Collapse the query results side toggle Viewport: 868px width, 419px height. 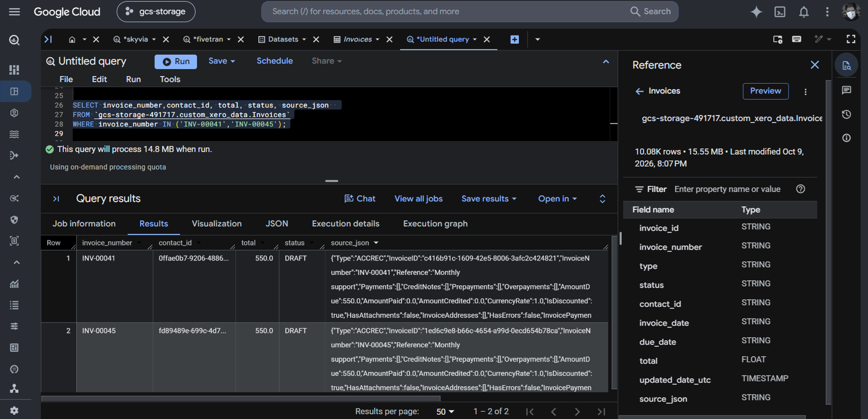56,199
